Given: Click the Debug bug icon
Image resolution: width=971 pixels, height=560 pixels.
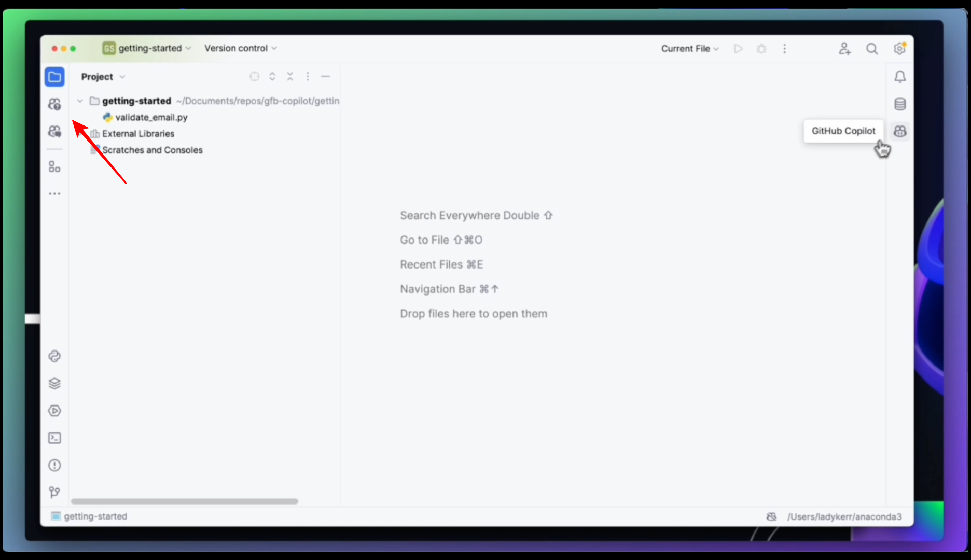Looking at the screenshot, I should point(761,49).
